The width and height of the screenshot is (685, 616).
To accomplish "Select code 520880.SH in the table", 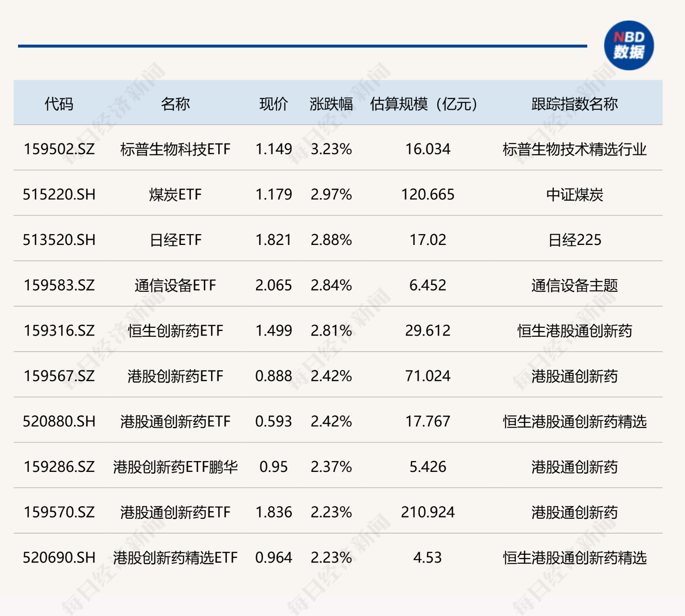I will pos(59,421).
